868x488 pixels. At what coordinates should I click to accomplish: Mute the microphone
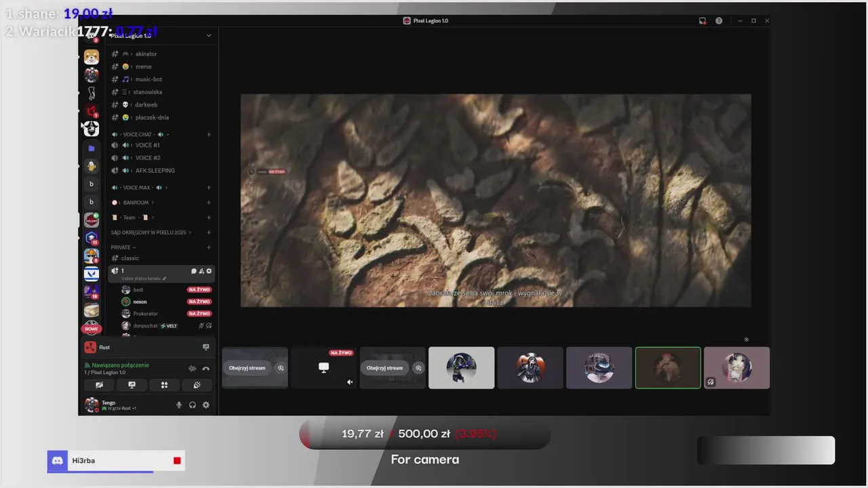click(x=179, y=405)
